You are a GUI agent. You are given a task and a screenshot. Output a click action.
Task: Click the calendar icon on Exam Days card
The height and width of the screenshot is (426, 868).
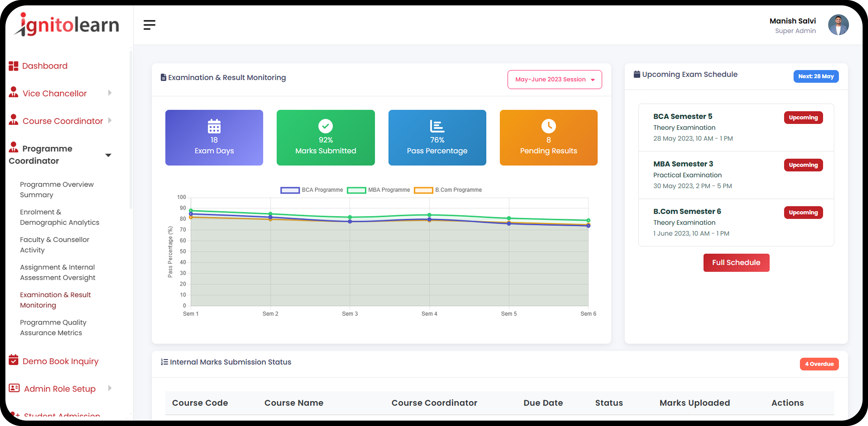coord(214,126)
